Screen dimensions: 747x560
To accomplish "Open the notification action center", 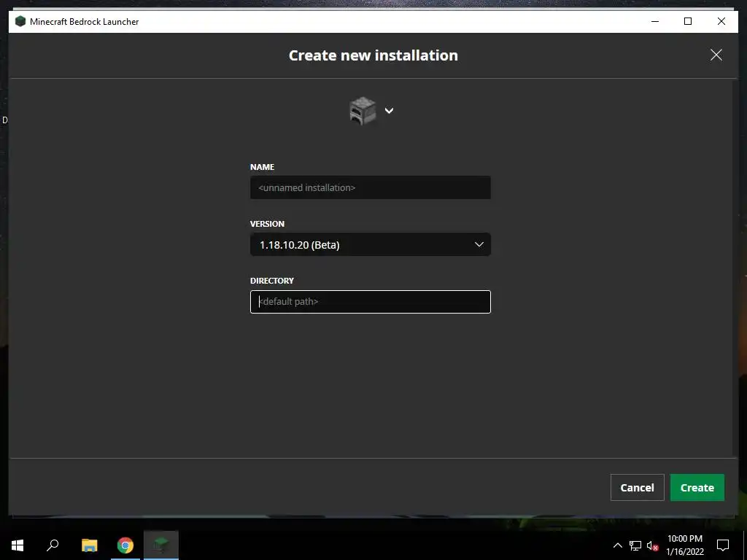I will 723,545.
